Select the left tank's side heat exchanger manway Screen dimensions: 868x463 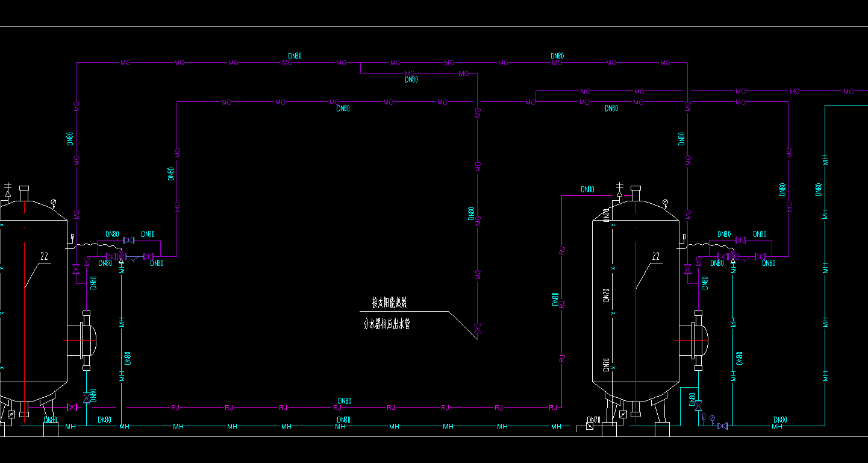coord(82,341)
